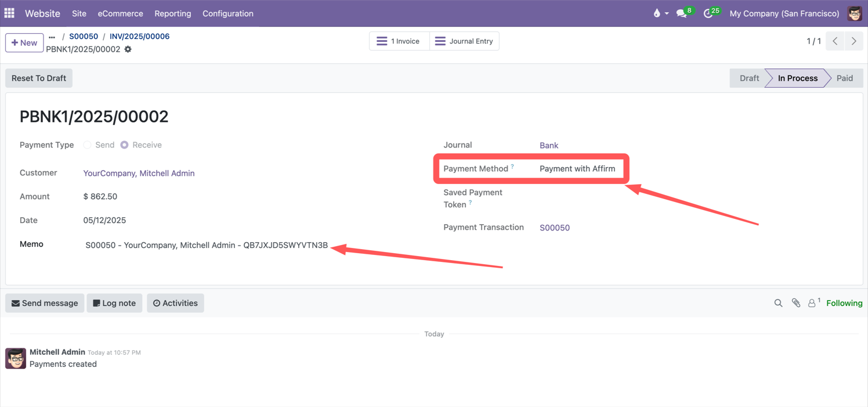Screen dimensions: 868x407
Task: Switch company via My Company (San Francisco)
Action: coord(784,13)
